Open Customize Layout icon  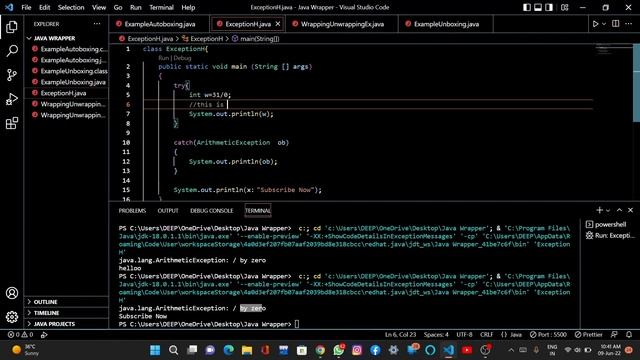click(564, 7)
